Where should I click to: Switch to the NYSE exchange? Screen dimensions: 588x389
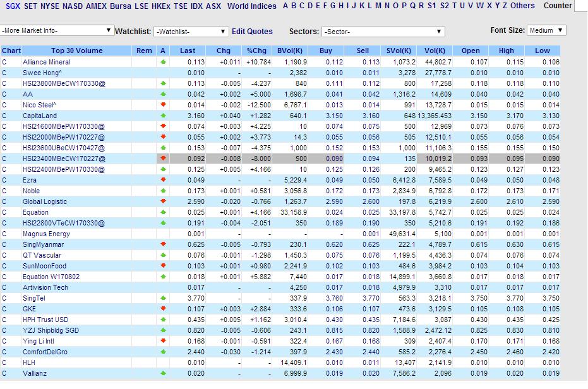click(x=49, y=6)
